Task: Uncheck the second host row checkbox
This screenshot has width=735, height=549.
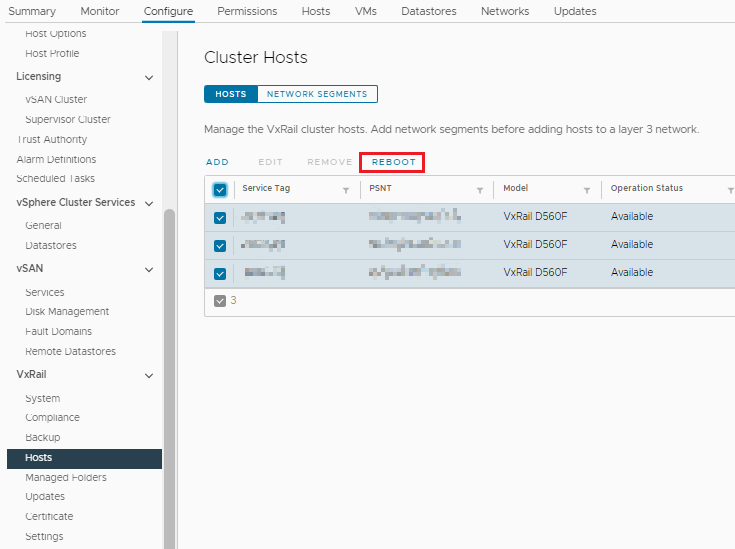Action: coord(220,245)
